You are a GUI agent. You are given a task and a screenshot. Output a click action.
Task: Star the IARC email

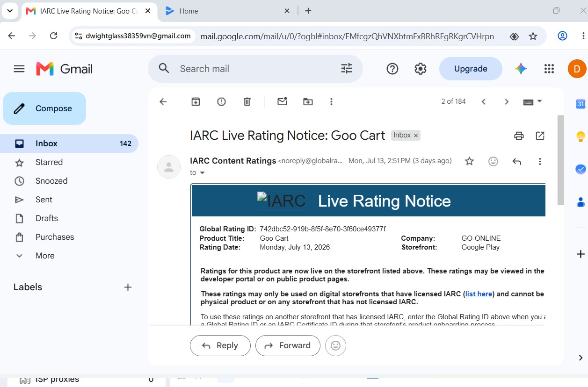tap(470, 161)
